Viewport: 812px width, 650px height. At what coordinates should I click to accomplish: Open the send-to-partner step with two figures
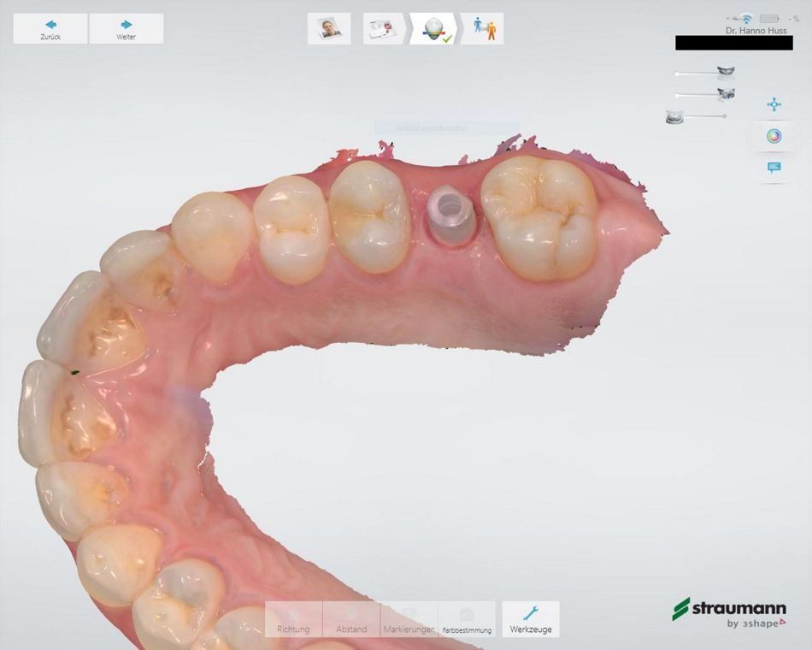484,28
